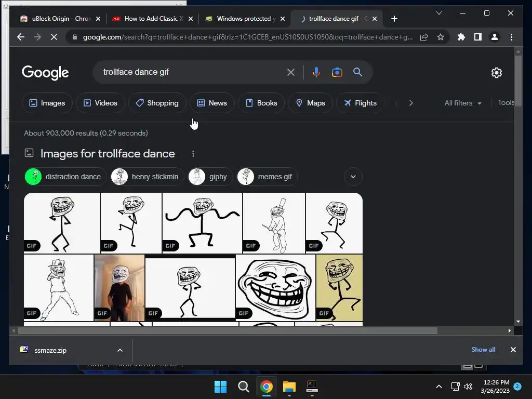Screen dimensions: 532x399
Task: Click Show all downloads
Action: tap(483, 350)
